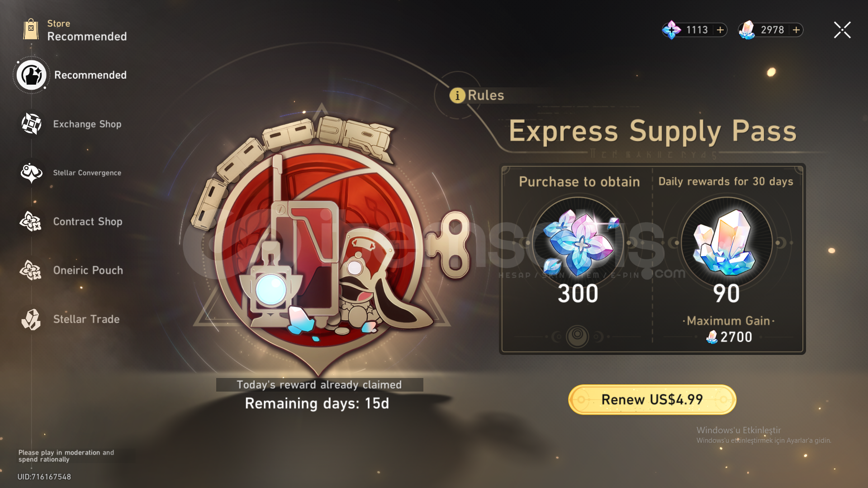
Task: Click the Oneiric Shard currency icon in header
Action: [x=672, y=30]
